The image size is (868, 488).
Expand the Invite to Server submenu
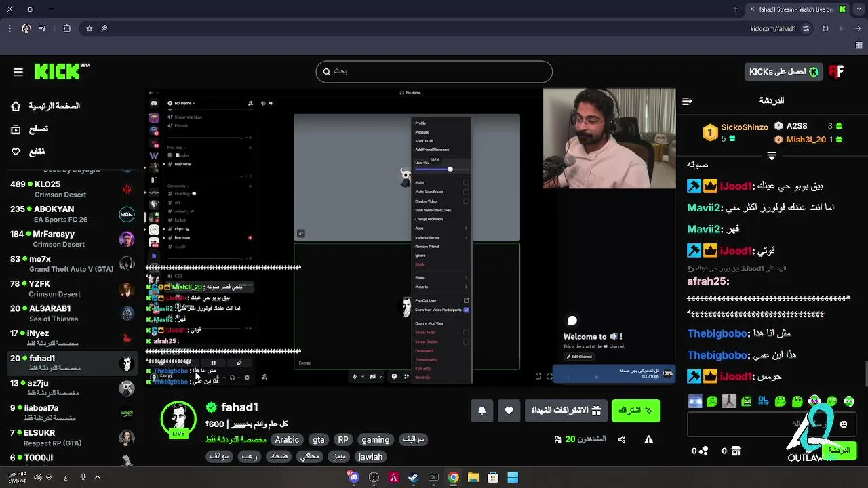pyautogui.click(x=441, y=237)
